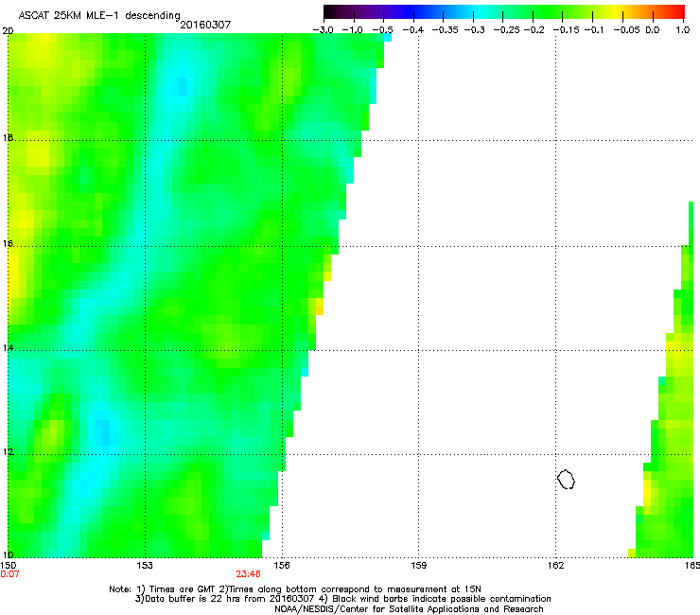Click the color scale label '-0.25'
700x615 pixels.
point(506,30)
